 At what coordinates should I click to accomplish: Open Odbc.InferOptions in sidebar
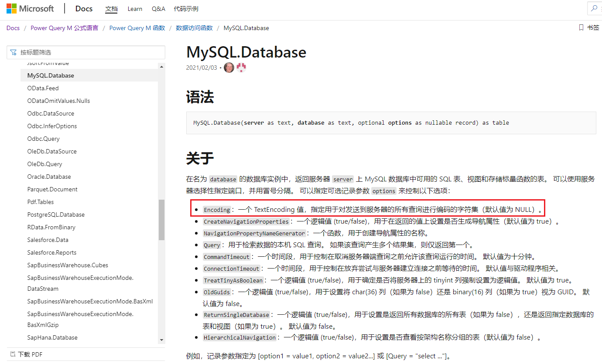52,126
